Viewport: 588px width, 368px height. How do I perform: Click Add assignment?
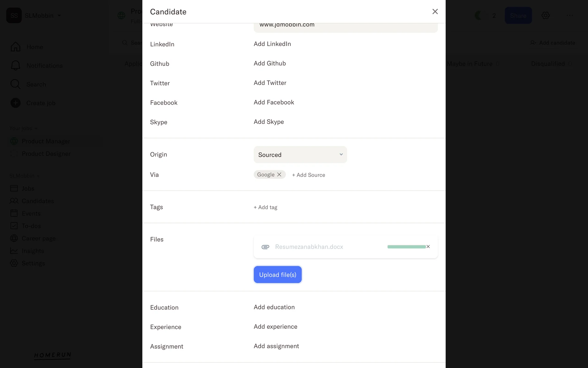pos(276,346)
